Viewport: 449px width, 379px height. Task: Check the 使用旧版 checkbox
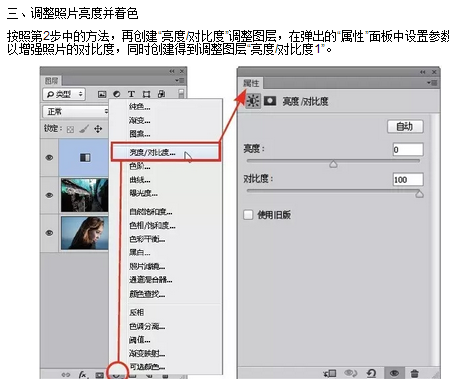point(248,214)
